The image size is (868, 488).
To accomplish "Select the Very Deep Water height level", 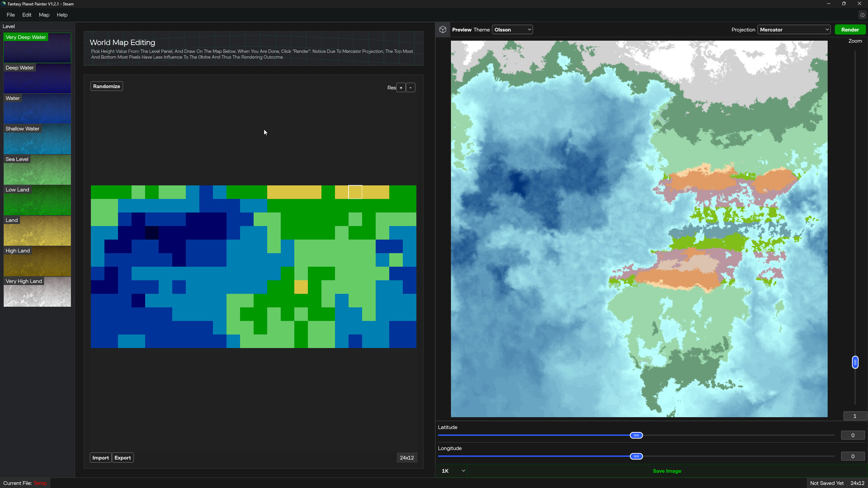I will (x=37, y=47).
